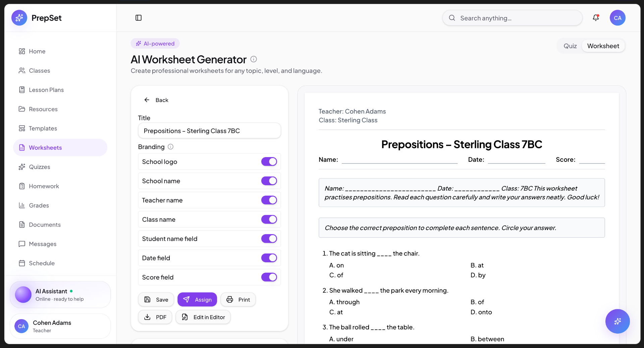Click the worksheet heading 'Prepositions – Sterling Class 7BC'
Screen dimensions: 644x348
(x=462, y=144)
